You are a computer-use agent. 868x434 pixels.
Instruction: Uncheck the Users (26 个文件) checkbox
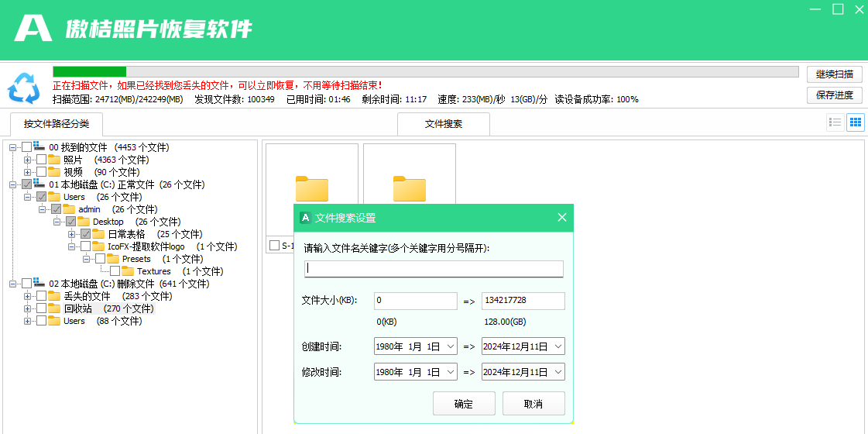point(42,197)
